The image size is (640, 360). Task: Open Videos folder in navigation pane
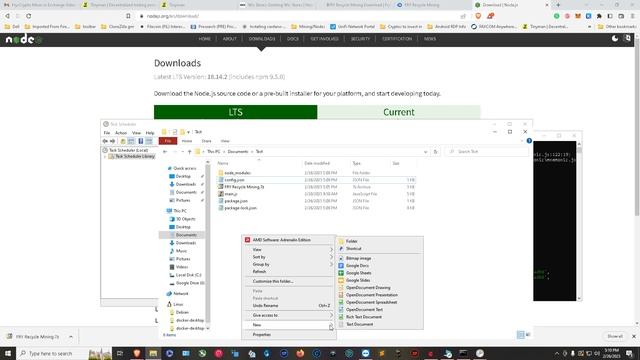182,267
